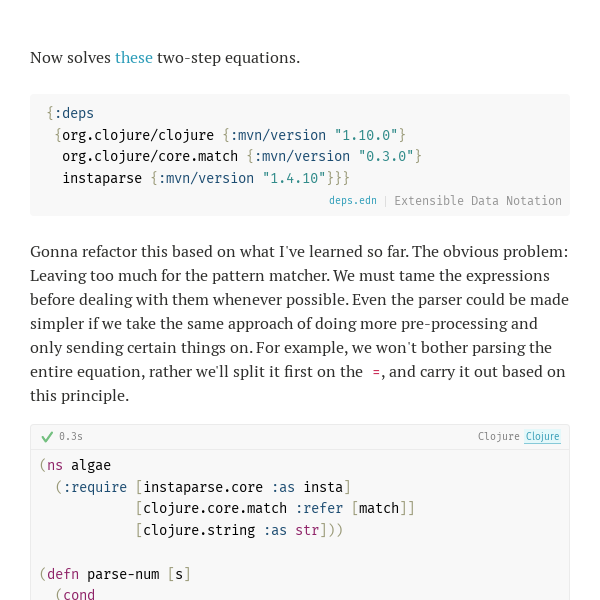600x600 pixels.
Task: Click the grey Clojure language label
Action: pyautogui.click(x=499, y=436)
